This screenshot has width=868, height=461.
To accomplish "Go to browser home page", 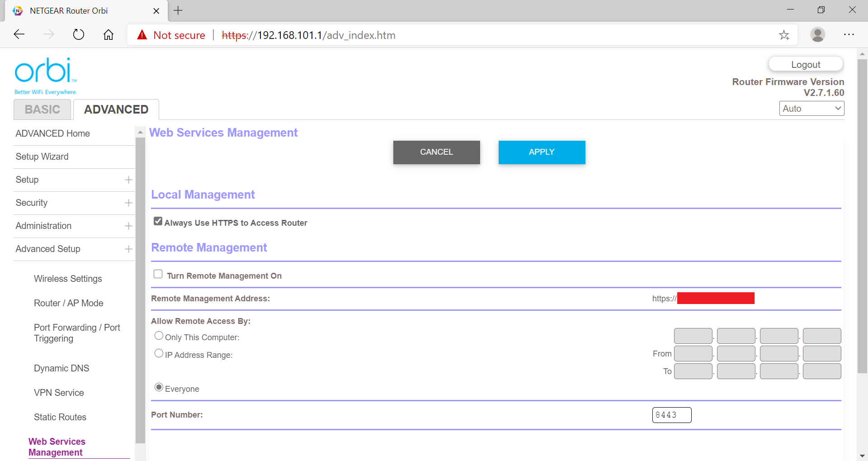I will coord(108,35).
